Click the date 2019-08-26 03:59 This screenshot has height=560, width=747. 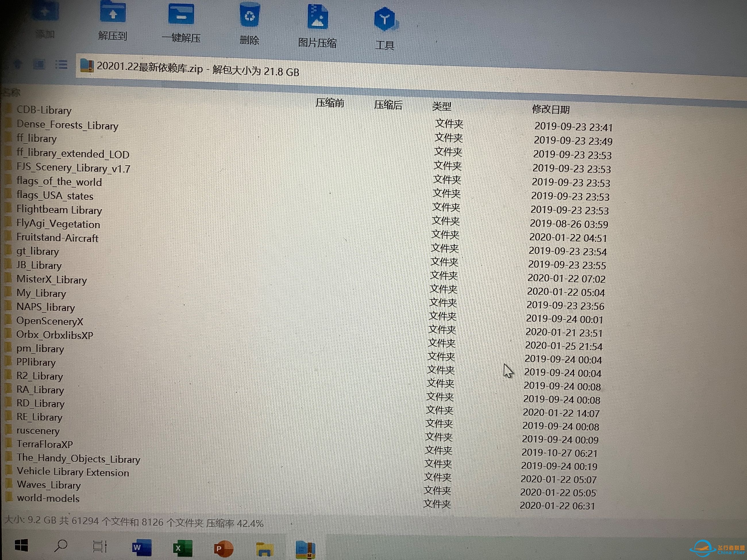(x=569, y=224)
